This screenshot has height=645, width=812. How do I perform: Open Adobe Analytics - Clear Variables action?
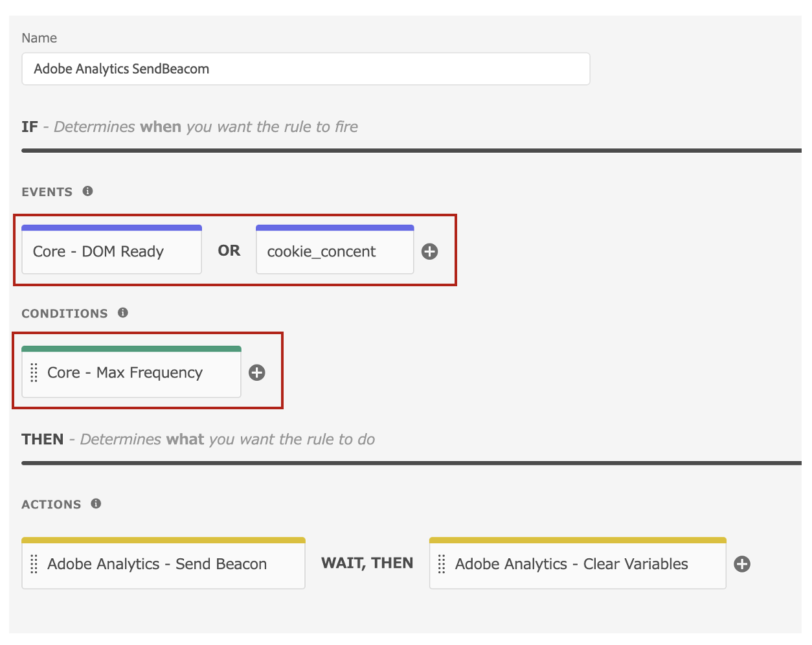[x=578, y=563]
